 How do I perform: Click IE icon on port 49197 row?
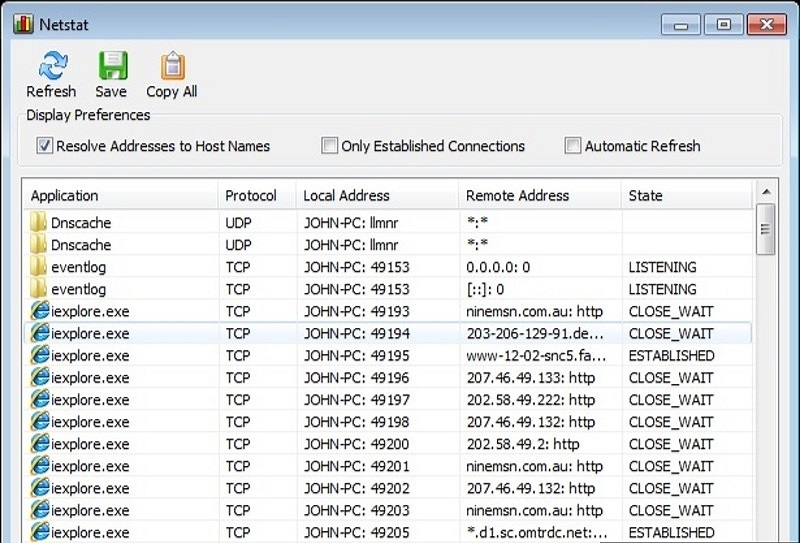pyautogui.click(x=40, y=399)
